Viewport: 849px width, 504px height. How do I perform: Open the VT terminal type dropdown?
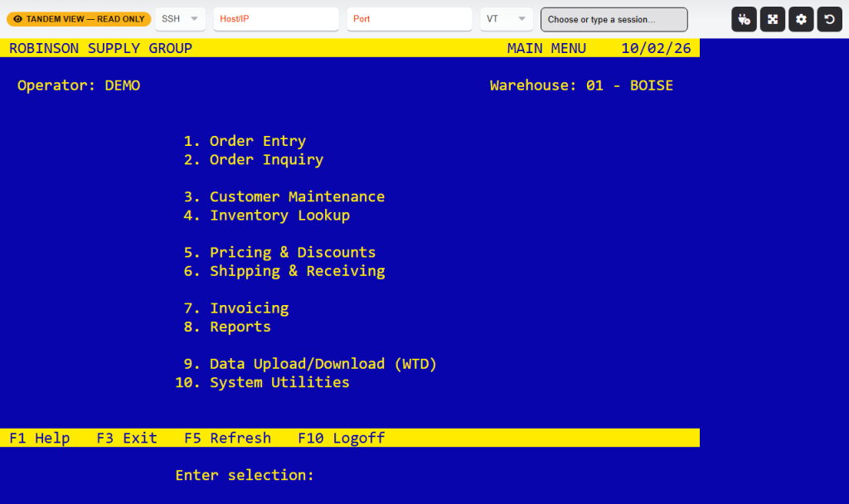click(507, 19)
